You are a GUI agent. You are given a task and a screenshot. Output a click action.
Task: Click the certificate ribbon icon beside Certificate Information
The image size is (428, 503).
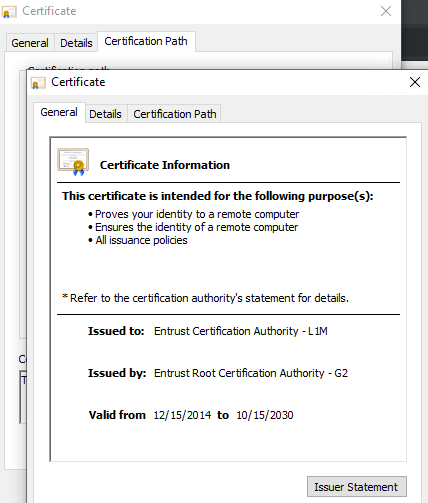73,162
